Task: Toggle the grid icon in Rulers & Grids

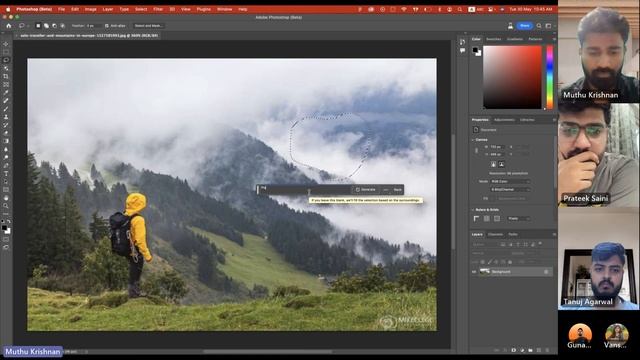Action: click(x=487, y=219)
